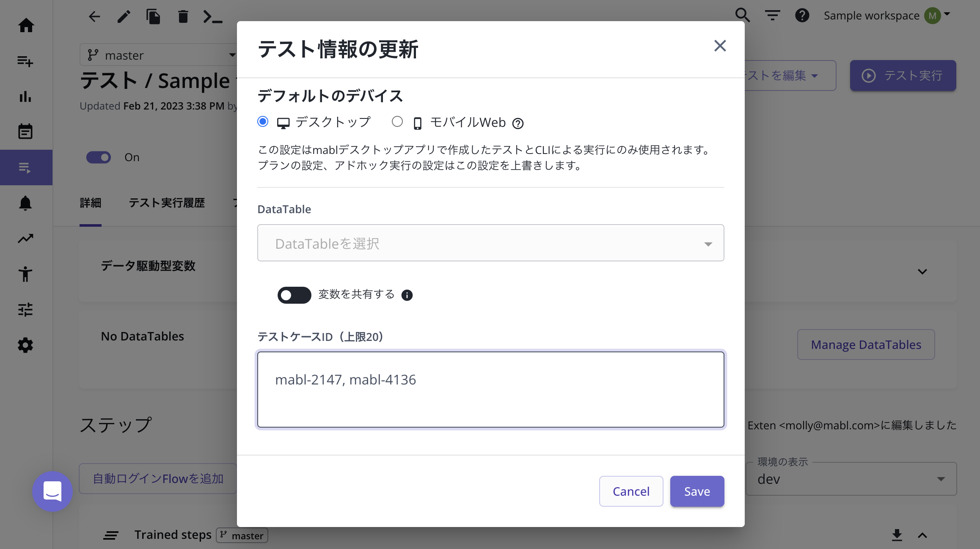Click the Save button
This screenshot has height=549, width=980.
click(x=697, y=491)
